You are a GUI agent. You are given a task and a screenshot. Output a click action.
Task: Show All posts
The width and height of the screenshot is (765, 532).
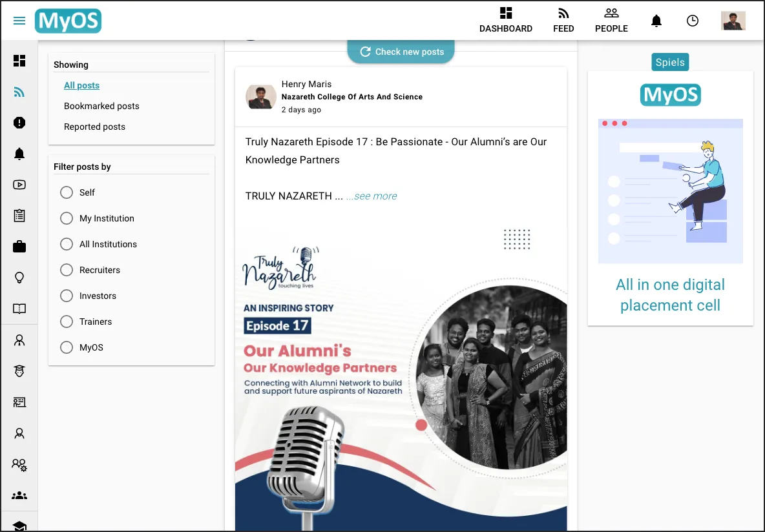click(x=81, y=85)
